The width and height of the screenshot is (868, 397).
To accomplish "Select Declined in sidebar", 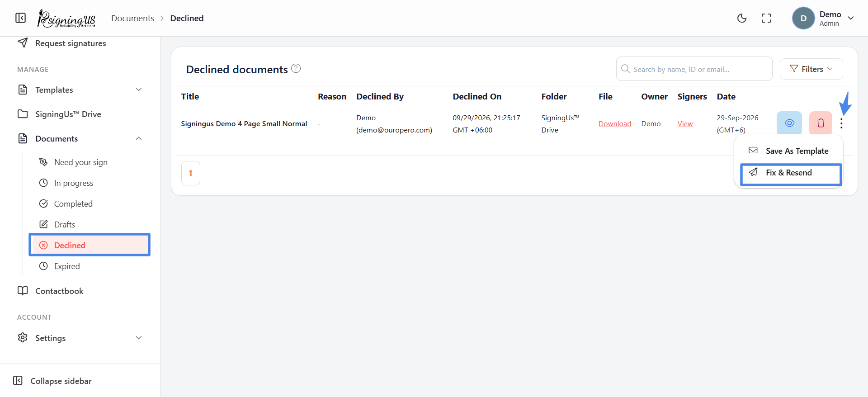I will pos(90,245).
